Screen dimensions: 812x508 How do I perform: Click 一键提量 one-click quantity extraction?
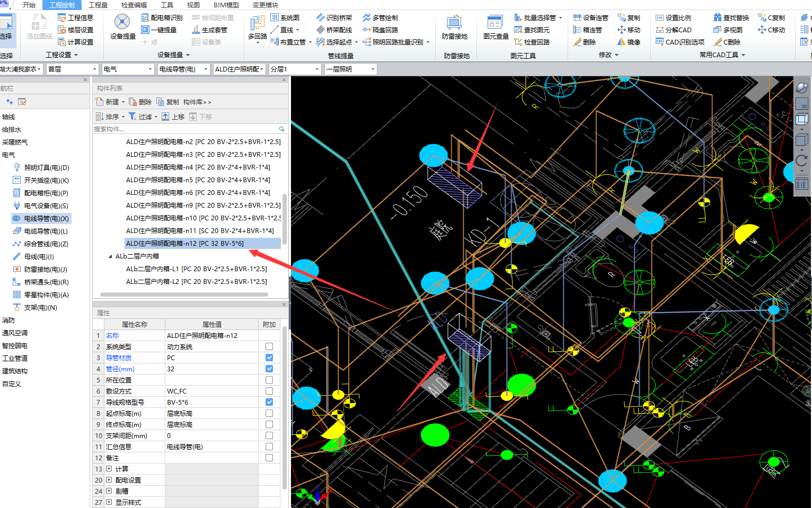(x=158, y=30)
